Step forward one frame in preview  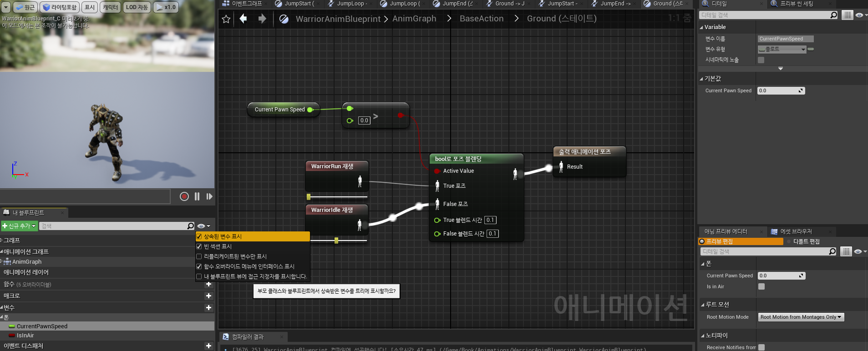point(209,196)
